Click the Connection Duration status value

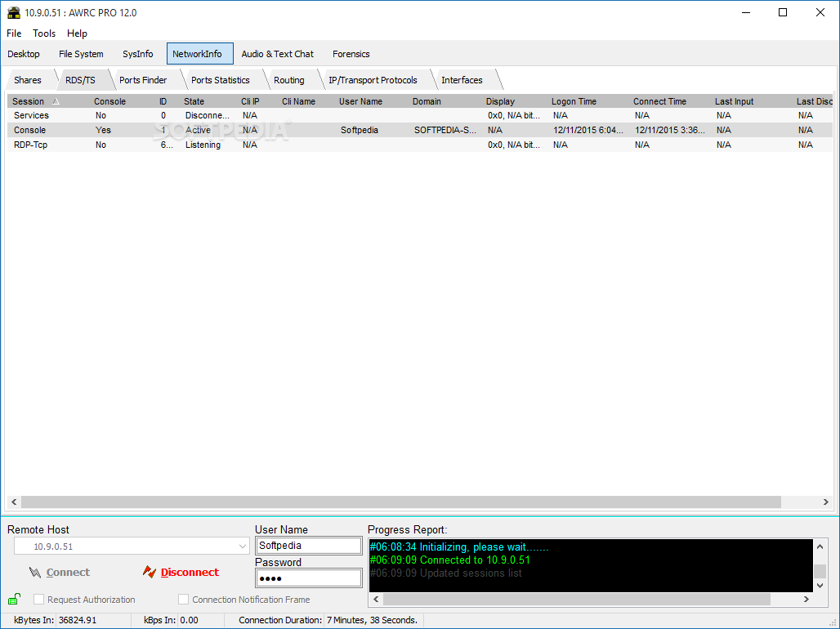point(372,620)
